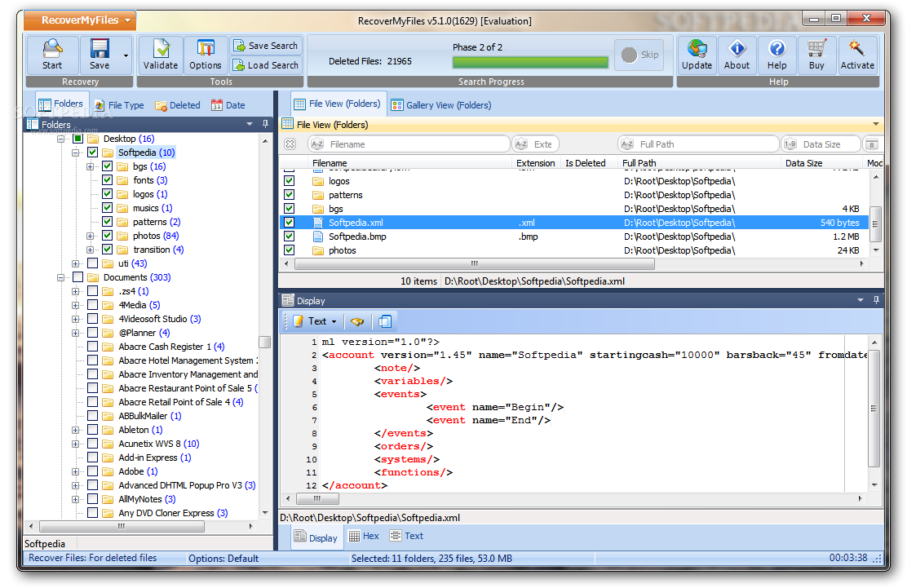
Task: Click Load Search in the Tools group
Action: pos(266,64)
